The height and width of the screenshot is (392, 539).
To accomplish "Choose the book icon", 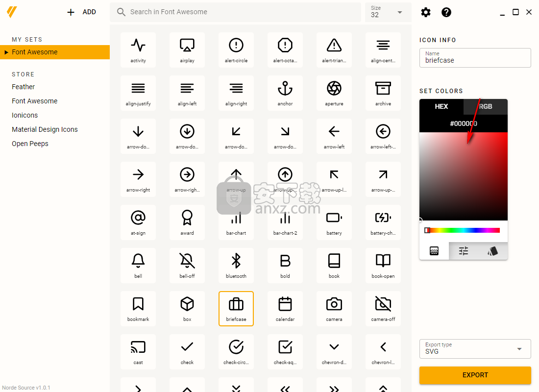I will 334,266.
